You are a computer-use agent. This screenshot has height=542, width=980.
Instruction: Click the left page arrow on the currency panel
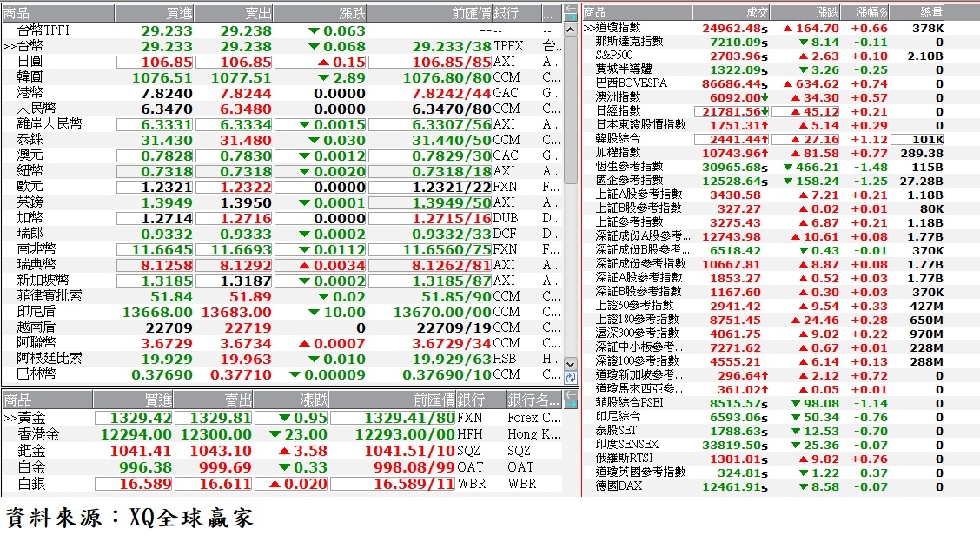[571, 8]
